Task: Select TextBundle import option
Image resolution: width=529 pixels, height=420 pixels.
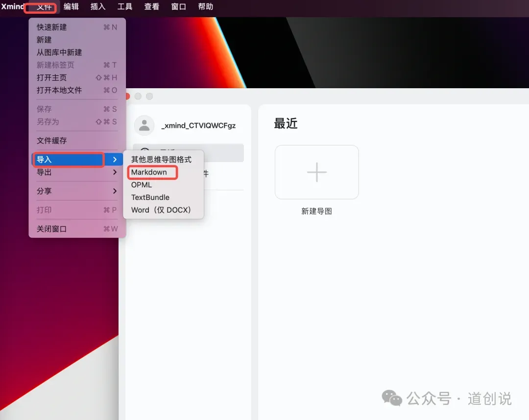Action: [163, 197]
